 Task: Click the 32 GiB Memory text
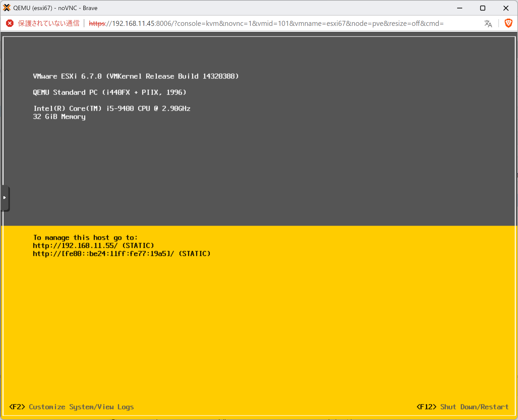click(59, 117)
